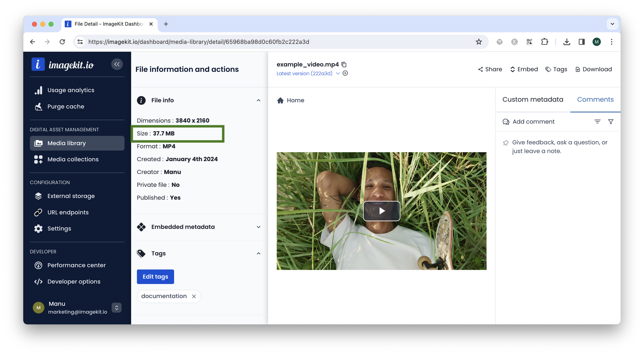
Task: Open a new browser tab
Action: tap(166, 24)
